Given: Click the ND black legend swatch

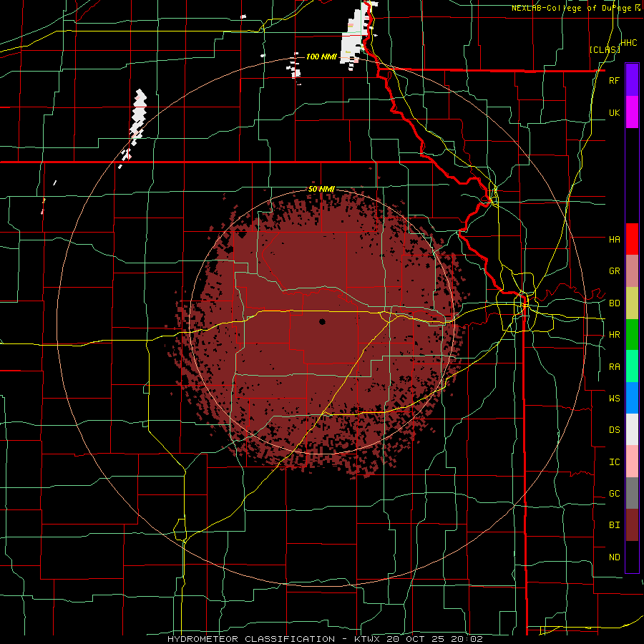Looking at the screenshot, I should [632, 557].
